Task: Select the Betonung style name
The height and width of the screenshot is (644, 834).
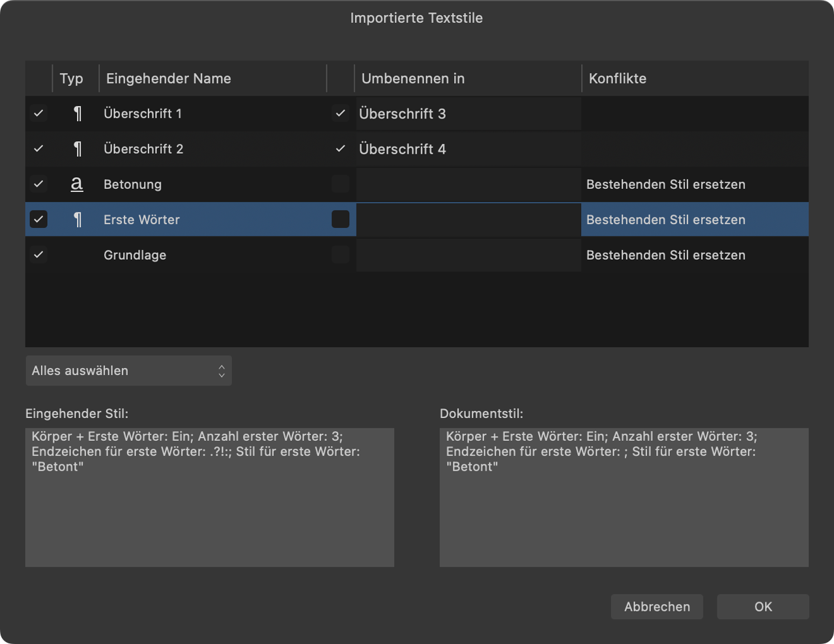Action: click(132, 184)
